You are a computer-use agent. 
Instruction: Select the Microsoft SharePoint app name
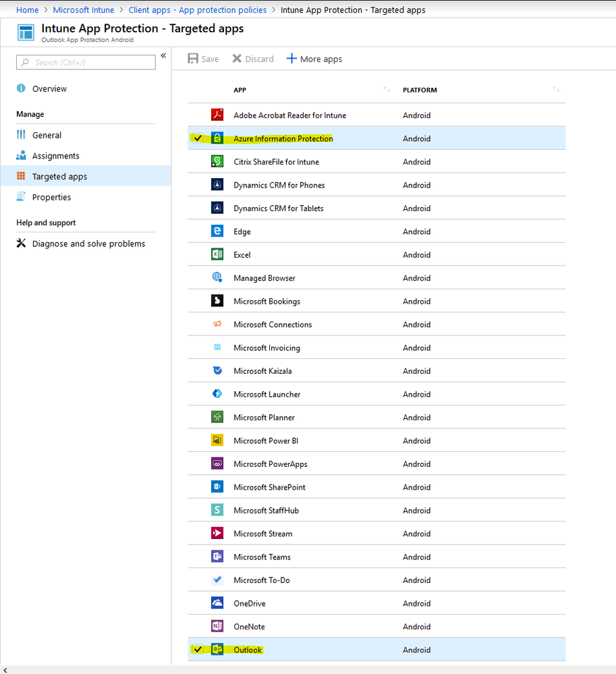coord(269,487)
